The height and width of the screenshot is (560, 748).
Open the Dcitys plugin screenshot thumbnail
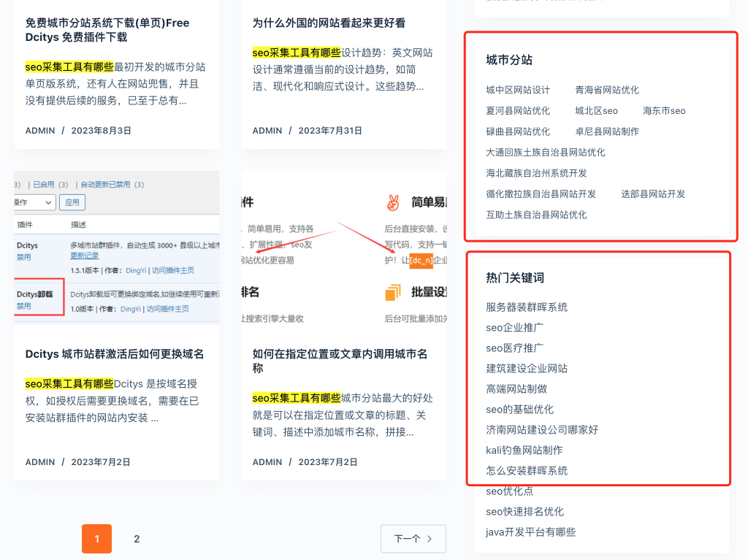pos(117,247)
